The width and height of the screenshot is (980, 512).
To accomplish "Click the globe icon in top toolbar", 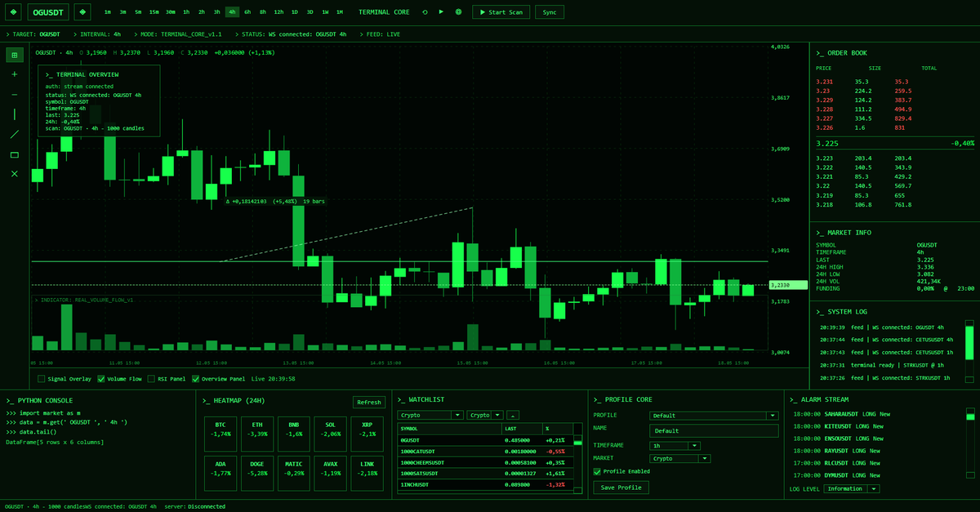I will click(458, 12).
